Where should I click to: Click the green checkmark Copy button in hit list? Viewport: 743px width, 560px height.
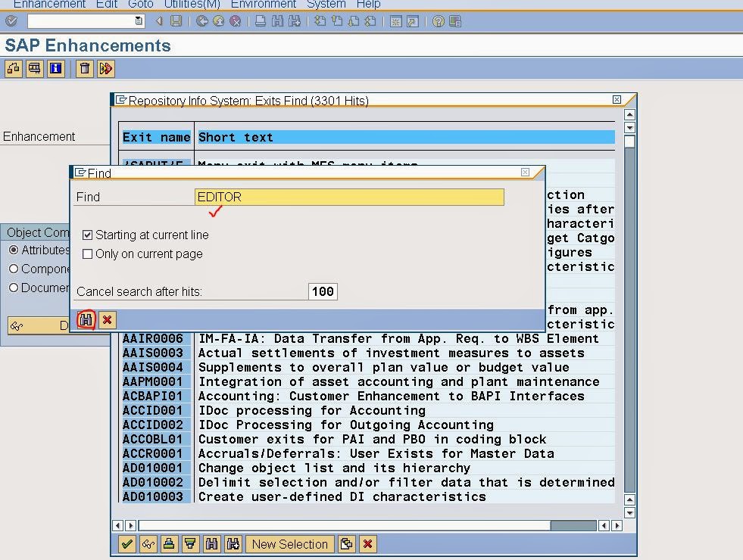point(126,544)
